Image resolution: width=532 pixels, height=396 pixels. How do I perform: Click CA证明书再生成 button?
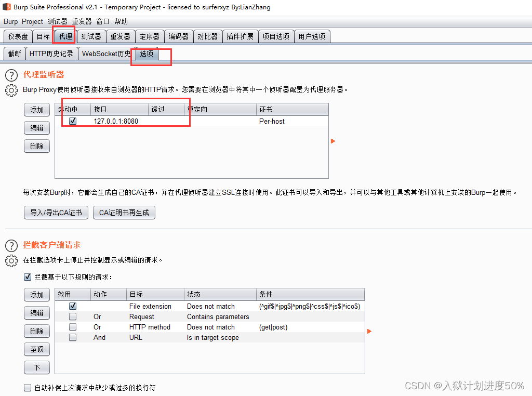124,213
